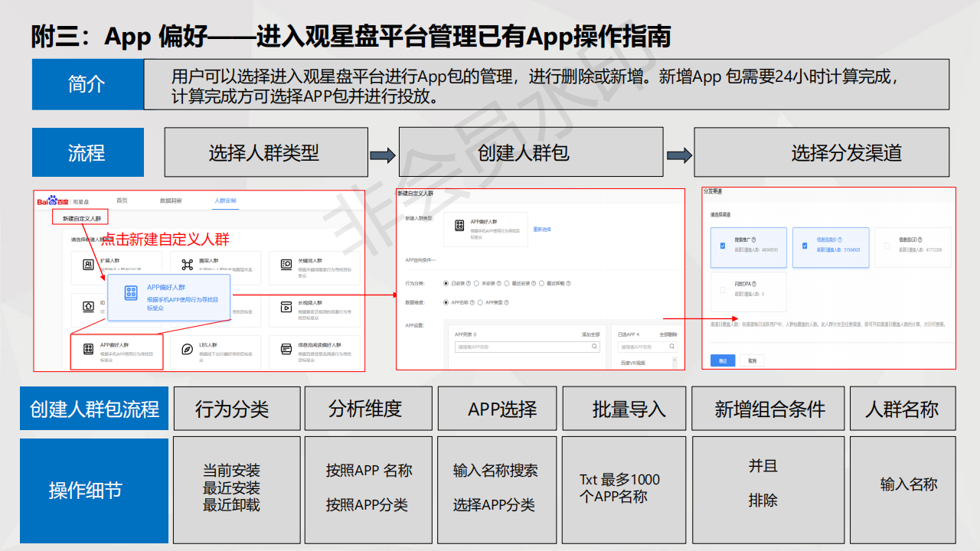This screenshot has height=551, width=980.
Task: Click the blue highlighted APP偏好人群 popup icon
Action: tap(131, 293)
